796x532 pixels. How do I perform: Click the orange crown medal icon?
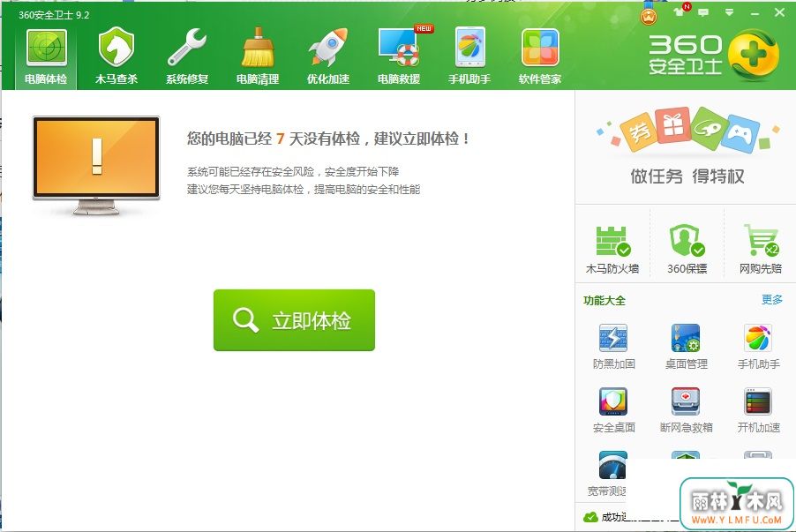coord(649,16)
